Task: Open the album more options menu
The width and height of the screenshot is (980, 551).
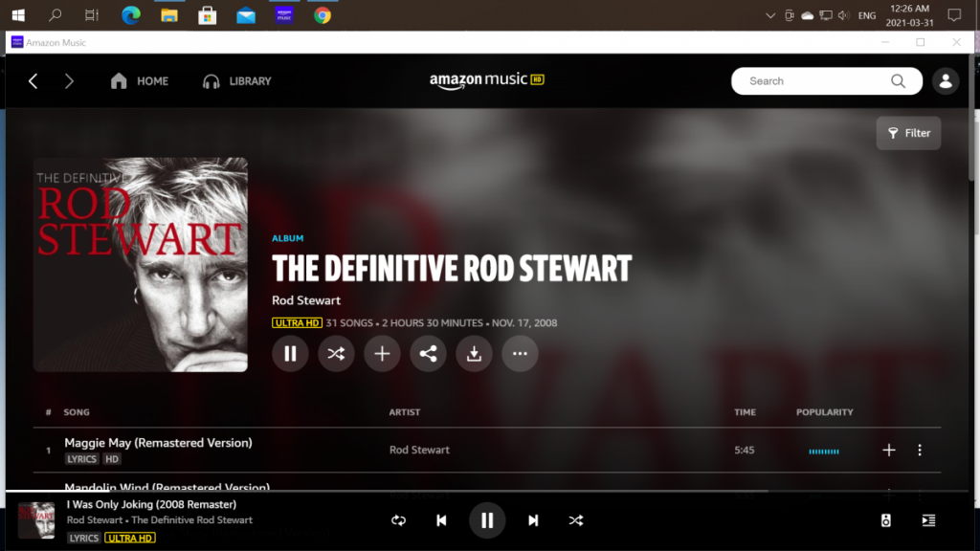Action: (x=520, y=354)
